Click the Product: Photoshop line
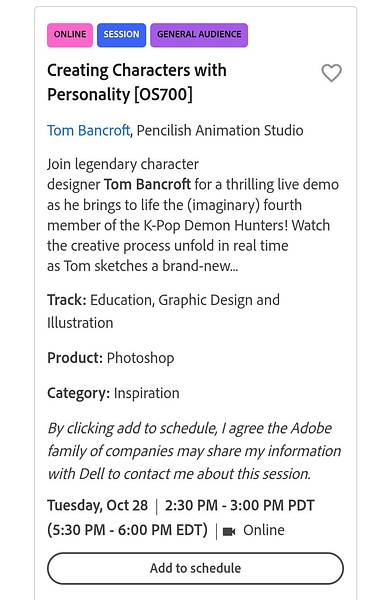This screenshot has height=600, width=391. (111, 358)
